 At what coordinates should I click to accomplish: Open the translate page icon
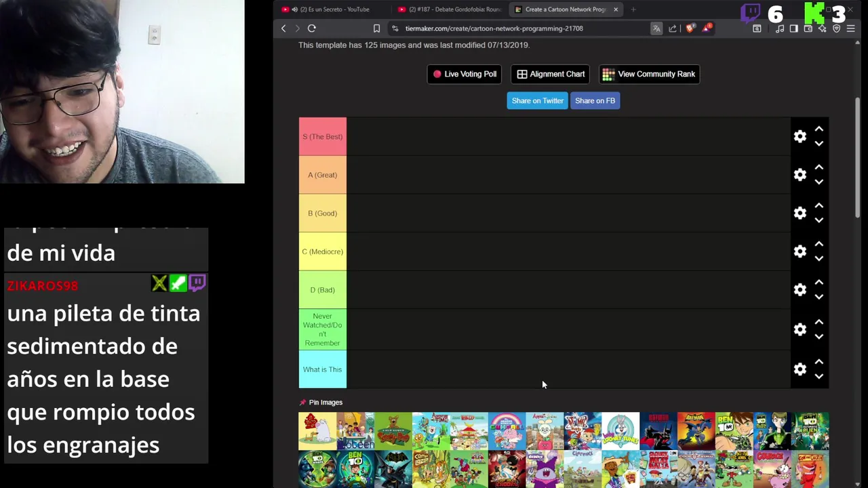coord(656,28)
